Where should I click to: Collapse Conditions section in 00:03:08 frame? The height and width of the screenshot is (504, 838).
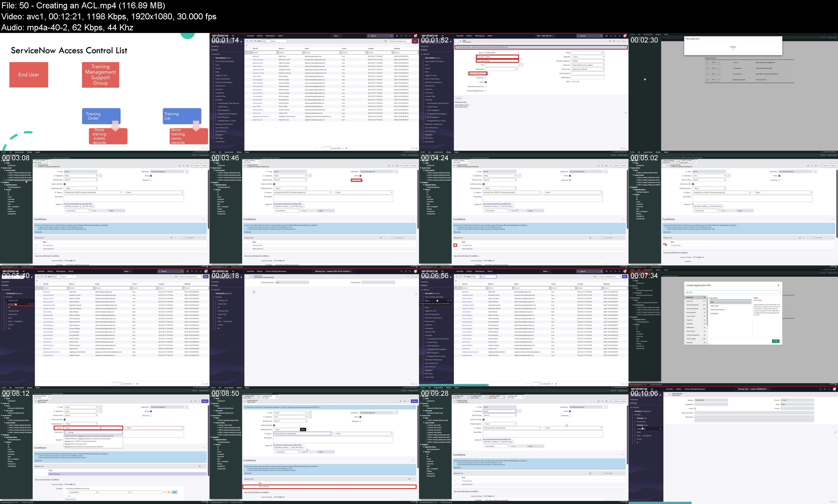203,219
